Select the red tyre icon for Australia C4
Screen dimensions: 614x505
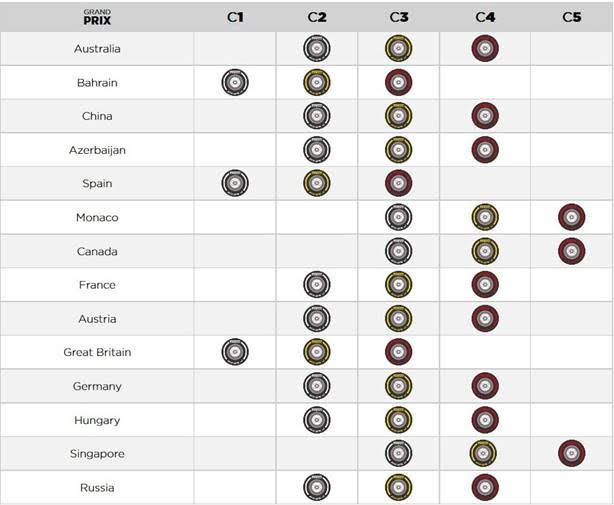tap(485, 49)
